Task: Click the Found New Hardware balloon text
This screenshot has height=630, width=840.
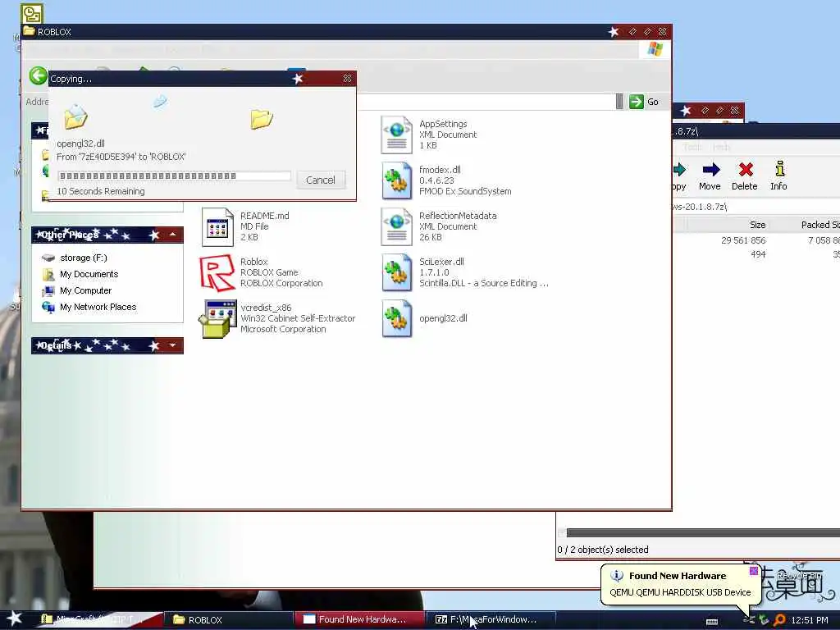Action: (x=680, y=592)
